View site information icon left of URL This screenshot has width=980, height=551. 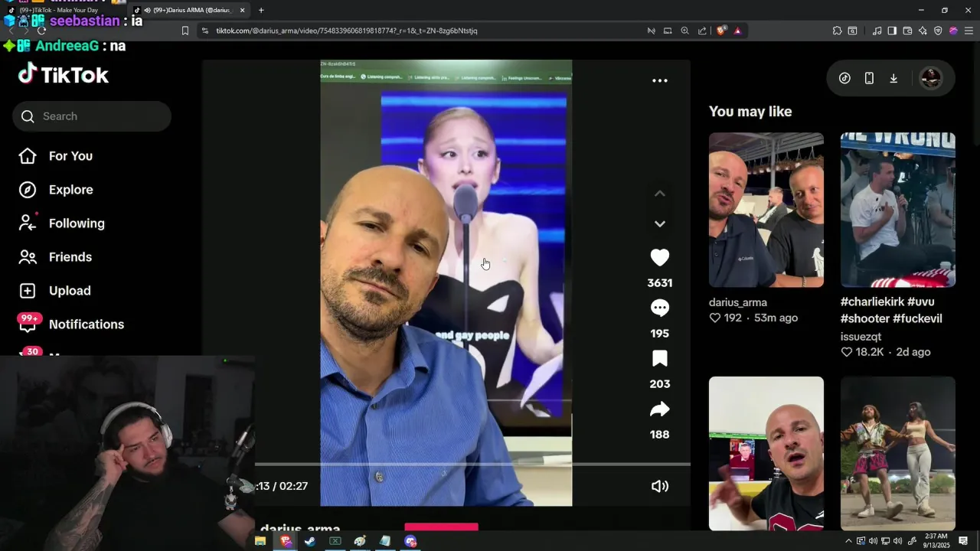[x=204, y=31]
